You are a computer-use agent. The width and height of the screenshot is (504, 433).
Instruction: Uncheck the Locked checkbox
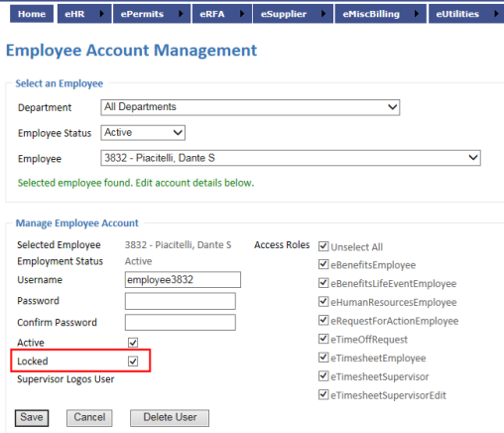click(x=133, y=361)
